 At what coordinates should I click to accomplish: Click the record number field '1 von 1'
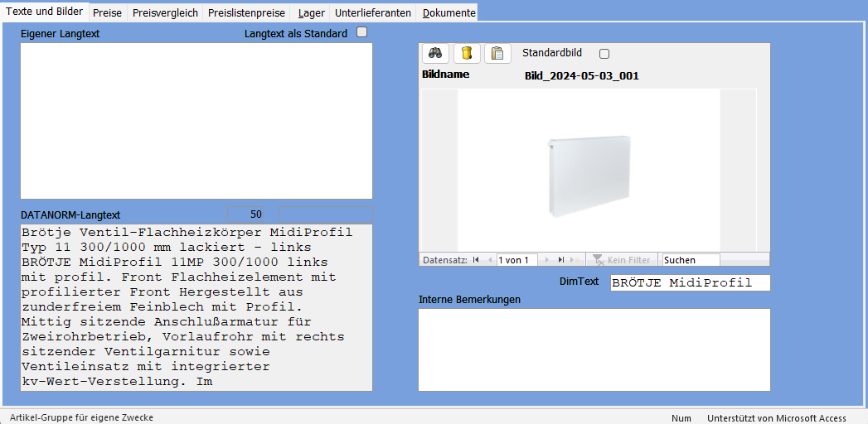point(516,260)
